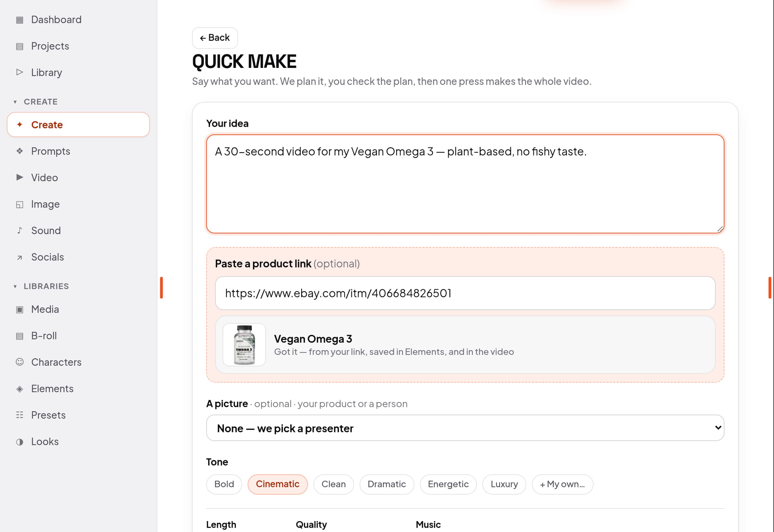Click the B-roll lines icon
Screen dimensions: 774x532
pos(20,336)
